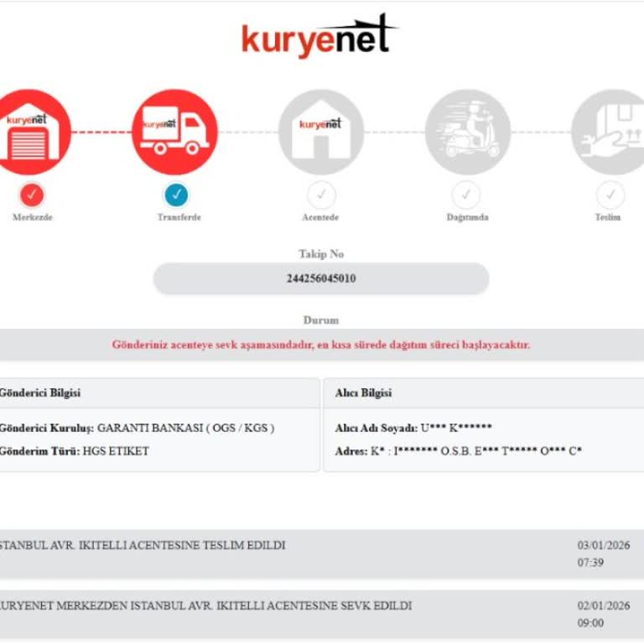The image size is (644, 644).
Task: Click the GARANTI BANKASI ( OGS / KGS ) text
Action: (185, 428)
